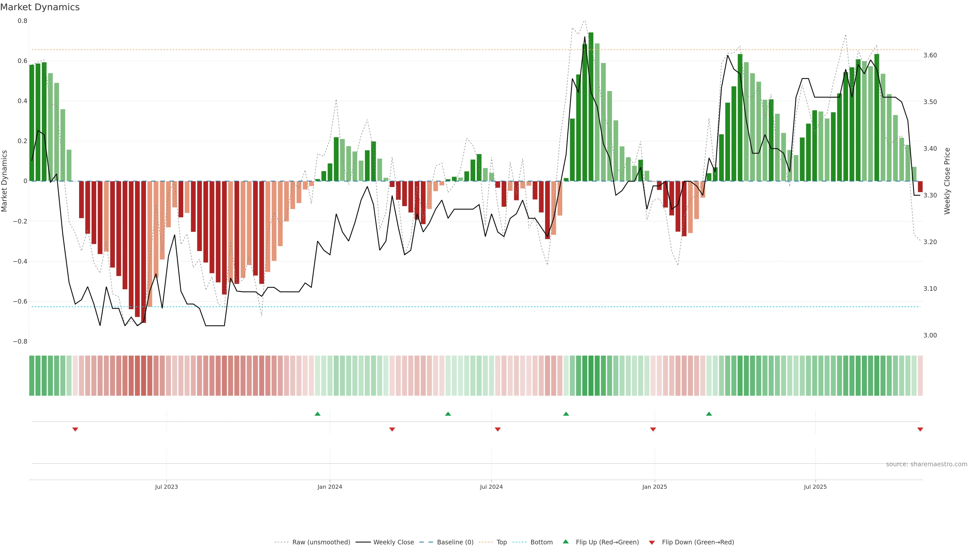Click the green Flip Up triangle in legend
Viewport: 980px width, 551px height.
point(566,542)
